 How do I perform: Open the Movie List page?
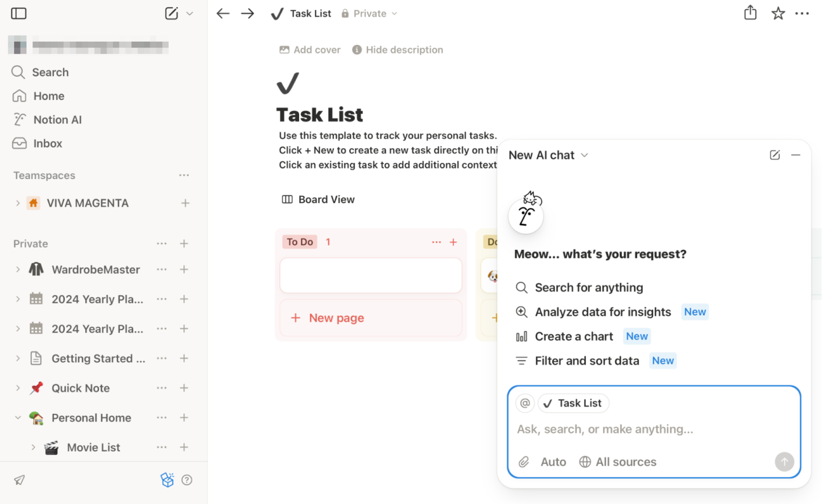click(x=94, y=448)
